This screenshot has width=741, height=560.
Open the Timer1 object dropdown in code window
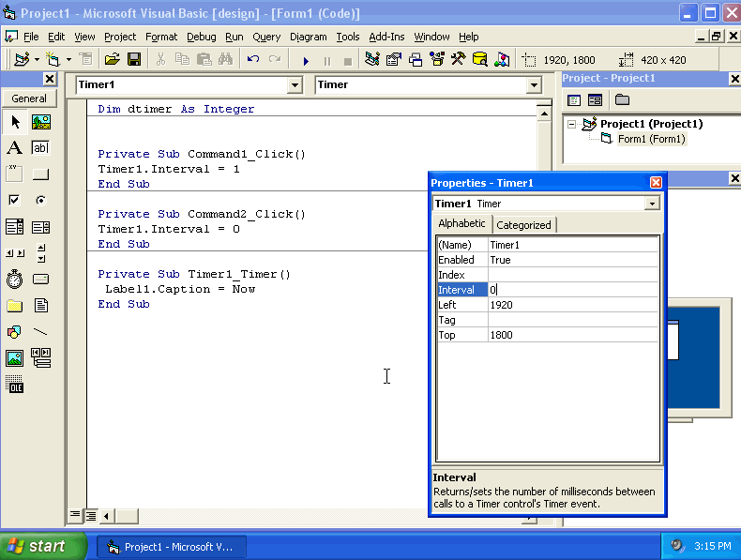(295, 85)
